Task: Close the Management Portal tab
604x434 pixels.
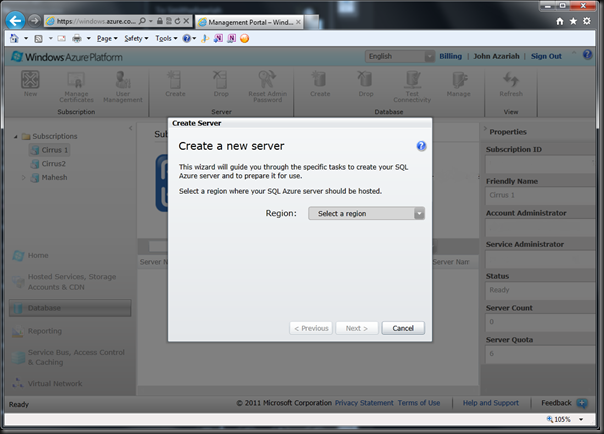Action: coord(298,22)
